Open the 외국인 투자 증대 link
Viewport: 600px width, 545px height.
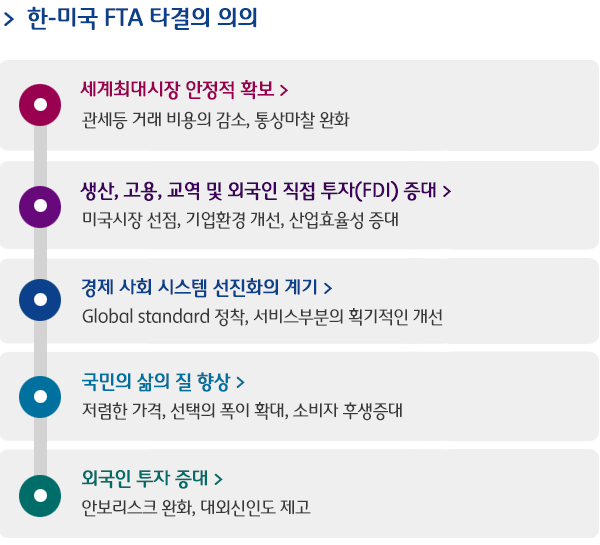click(146, 478)
